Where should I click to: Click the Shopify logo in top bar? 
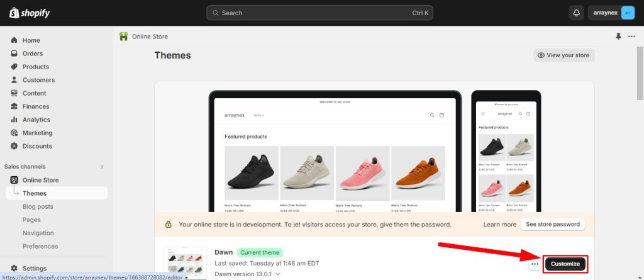pos(30,13)
